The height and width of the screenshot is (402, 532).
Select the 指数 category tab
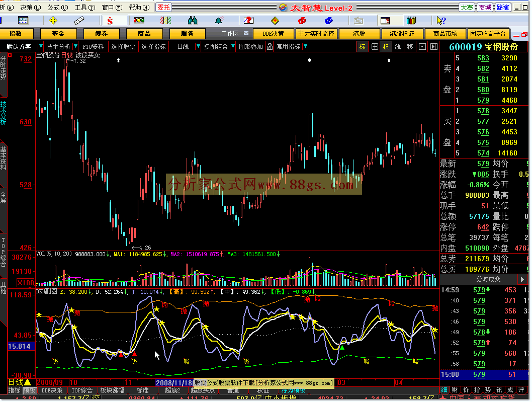click(x=16, y=34)
